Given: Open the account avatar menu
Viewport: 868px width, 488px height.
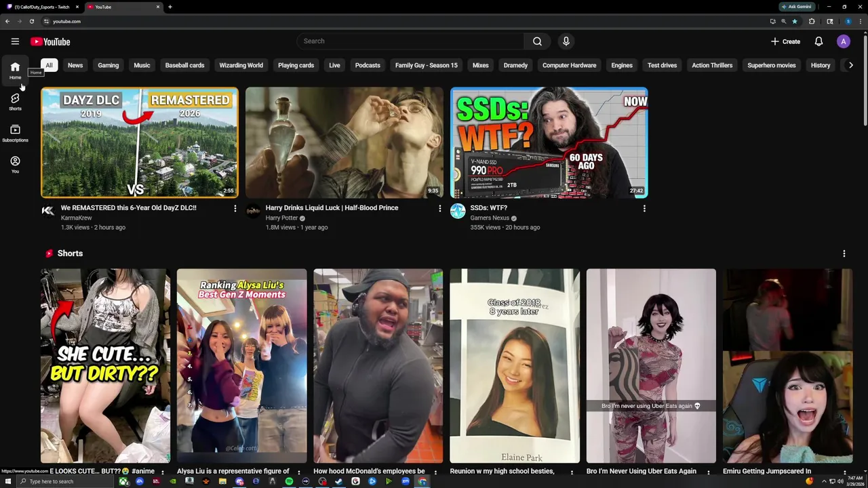Looking at the screenshot, I should pyautogui.click(x=844, y=41).
